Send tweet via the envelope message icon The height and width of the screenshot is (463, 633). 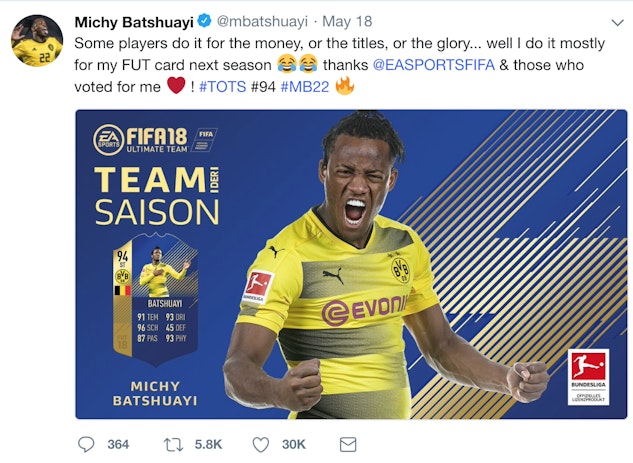click(348, 444)
